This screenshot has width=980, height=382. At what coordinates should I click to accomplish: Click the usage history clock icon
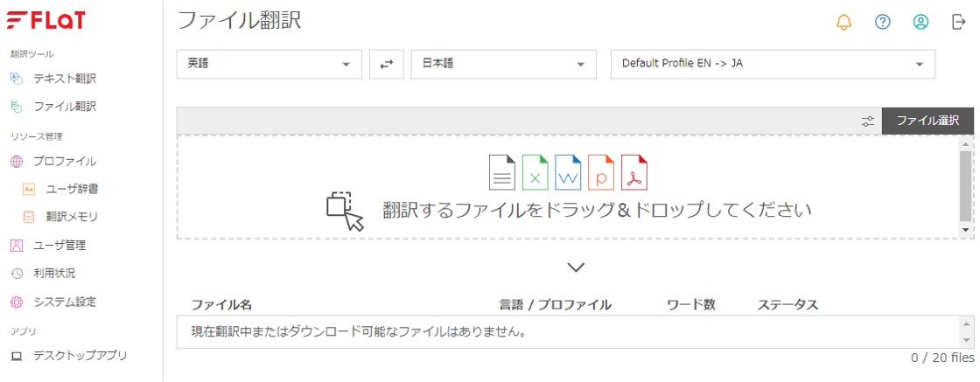(x=17, y=274)
